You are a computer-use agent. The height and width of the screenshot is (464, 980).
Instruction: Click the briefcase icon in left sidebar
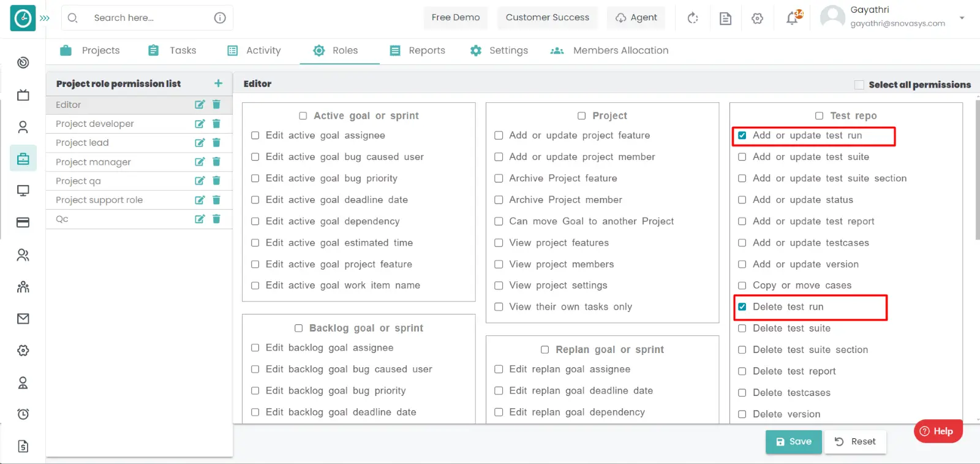[23, 159]
